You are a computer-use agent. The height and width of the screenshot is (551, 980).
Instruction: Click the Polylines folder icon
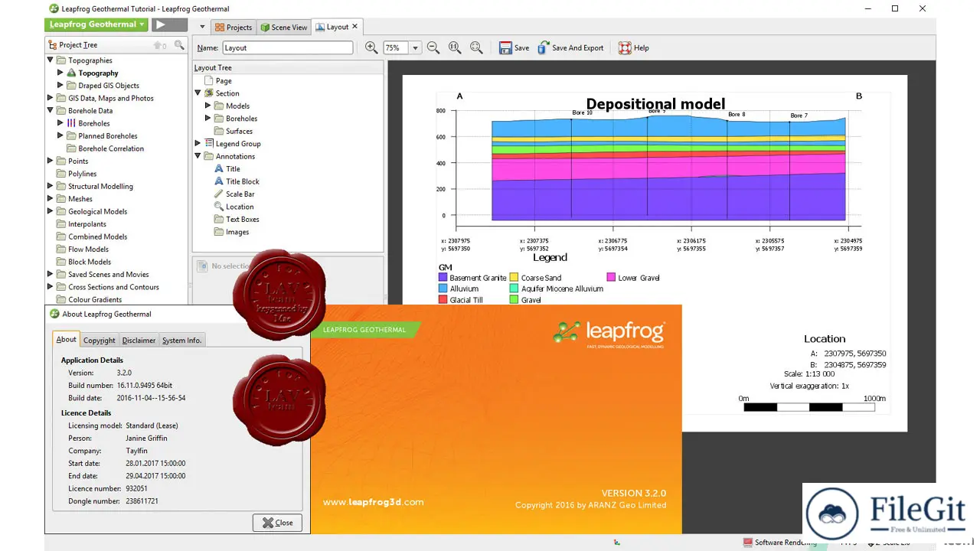point(61,174)
